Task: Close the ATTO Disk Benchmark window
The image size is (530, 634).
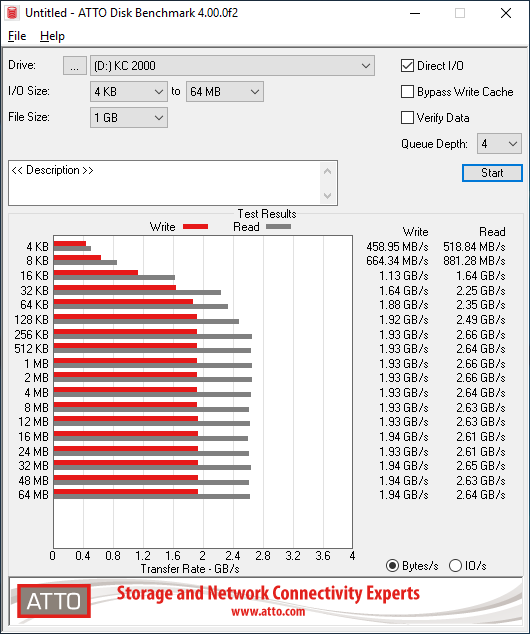Action: click(506, 13)
